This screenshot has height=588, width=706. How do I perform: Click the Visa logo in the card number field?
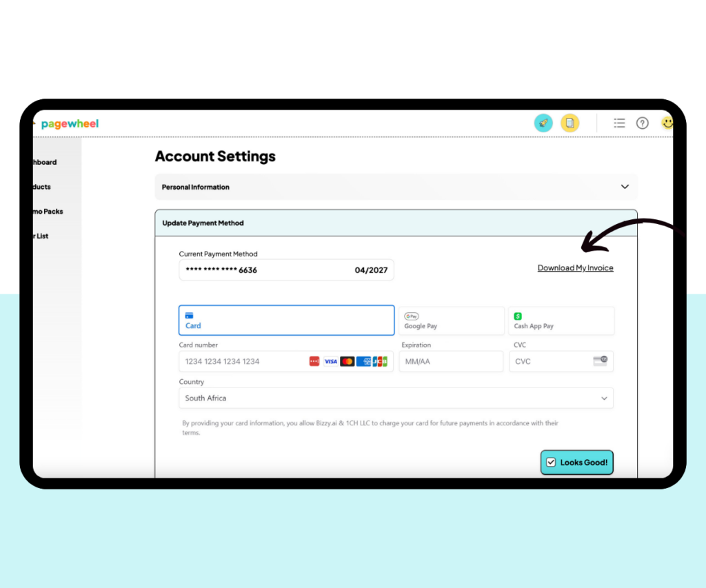[x=330, y=361]
